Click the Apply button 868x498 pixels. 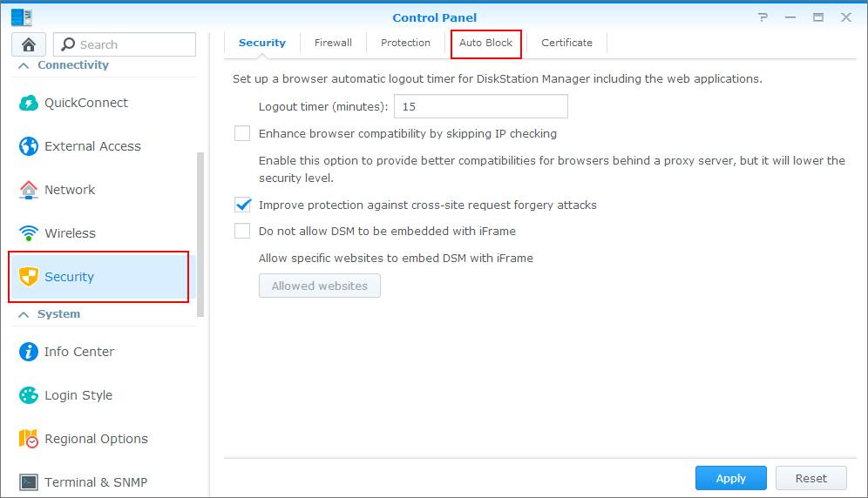coord(730,478)
